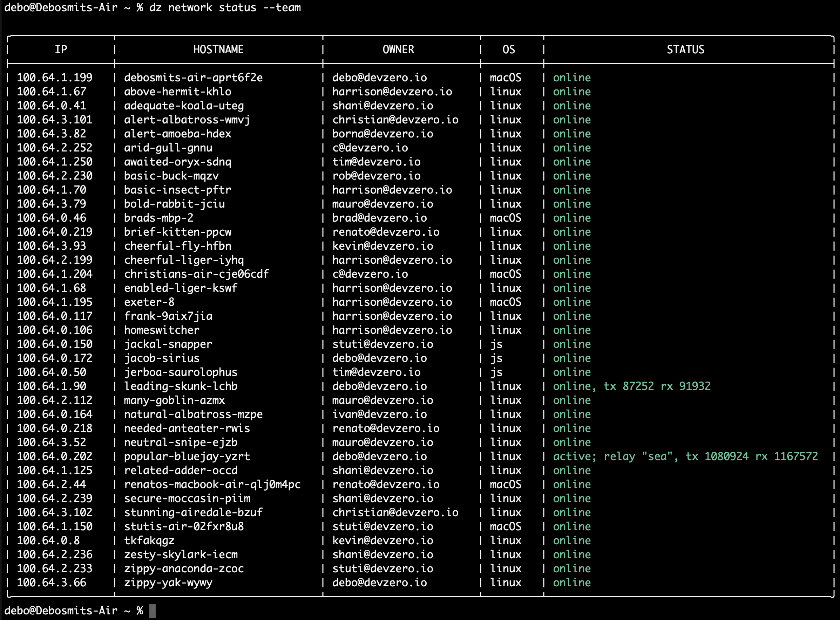Image resolution: width=840 pixels, height=620 pixels.
Task: Click hostname secure-moccasin-piim
Action: (187, 498)
